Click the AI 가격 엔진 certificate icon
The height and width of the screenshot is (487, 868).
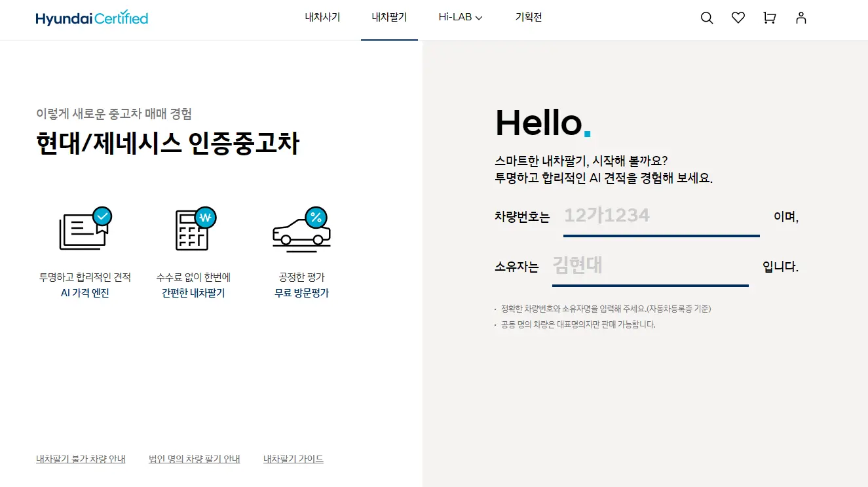(85, 229)
